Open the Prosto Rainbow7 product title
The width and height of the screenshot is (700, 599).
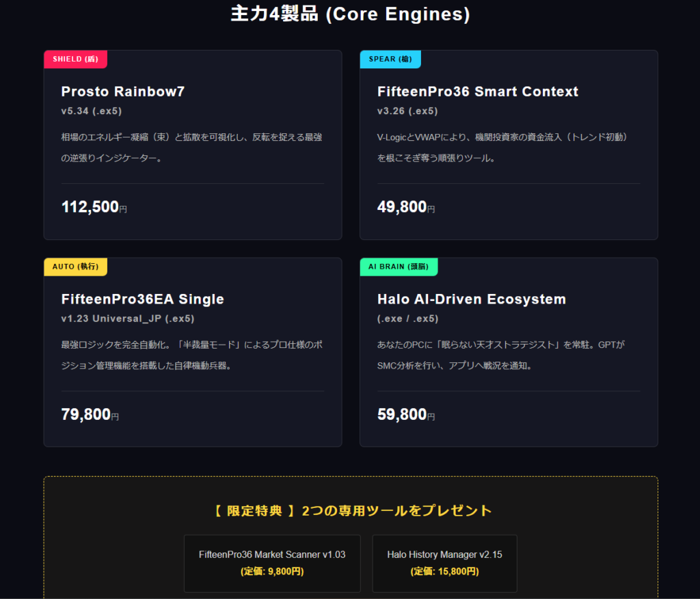(x=123, y=92)
